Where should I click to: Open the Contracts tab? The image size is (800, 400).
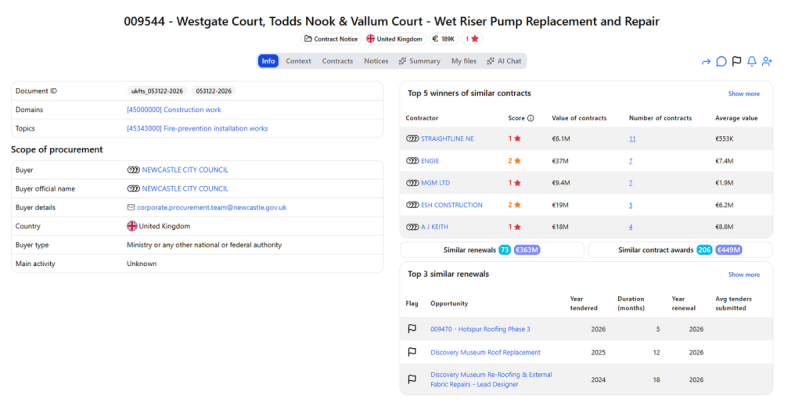coord(337,61)
